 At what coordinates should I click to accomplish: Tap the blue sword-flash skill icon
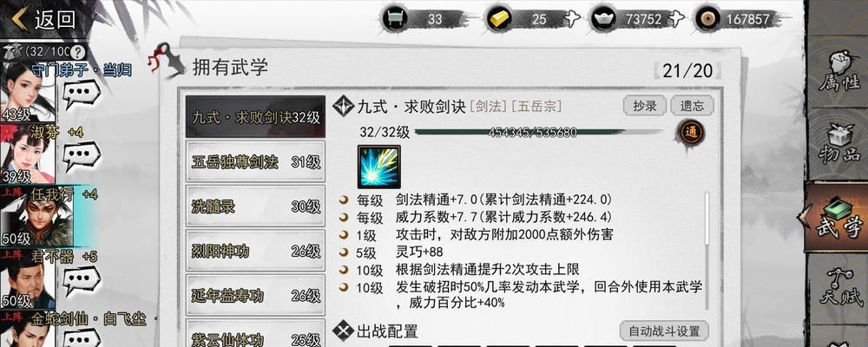pyautogui.click(x=378, y=167)
